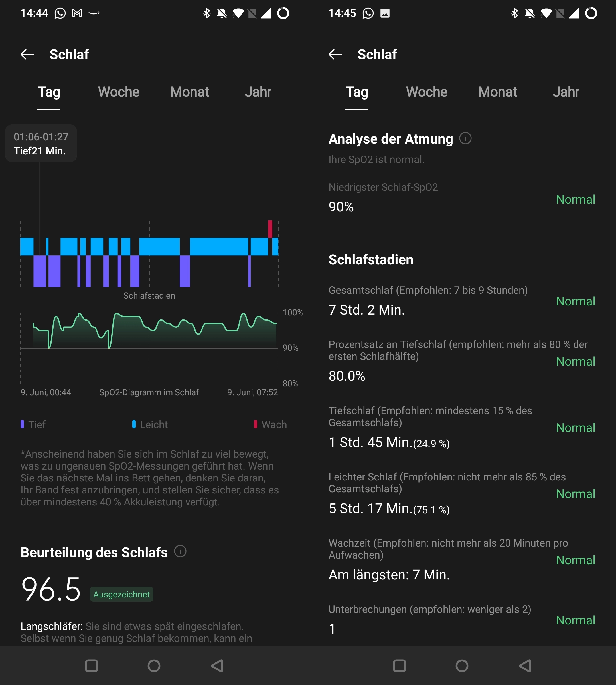Screen dimensions: 616x685
Task: Tap 9. Juni, 00:44 start time label
Action: coord(46,392)
